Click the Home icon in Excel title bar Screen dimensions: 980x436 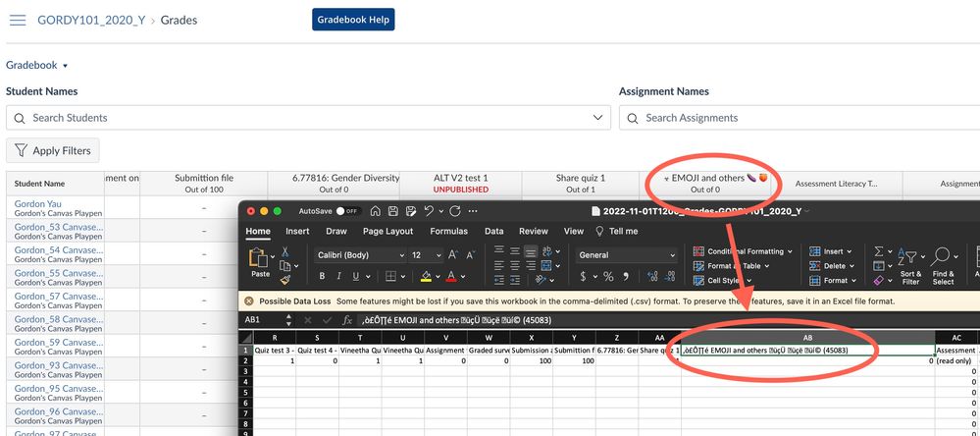[374, 211]
